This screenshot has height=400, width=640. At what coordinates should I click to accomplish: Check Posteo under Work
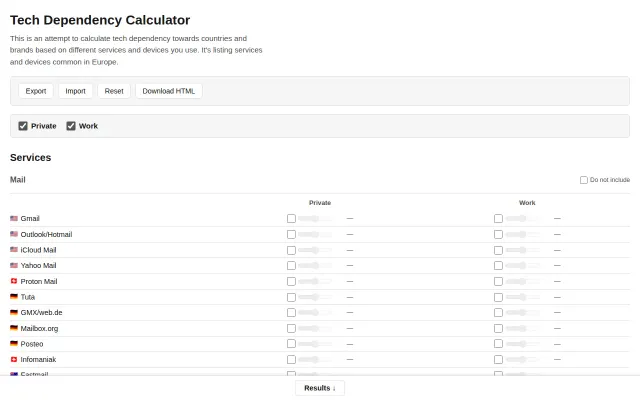tap(498, 344)
